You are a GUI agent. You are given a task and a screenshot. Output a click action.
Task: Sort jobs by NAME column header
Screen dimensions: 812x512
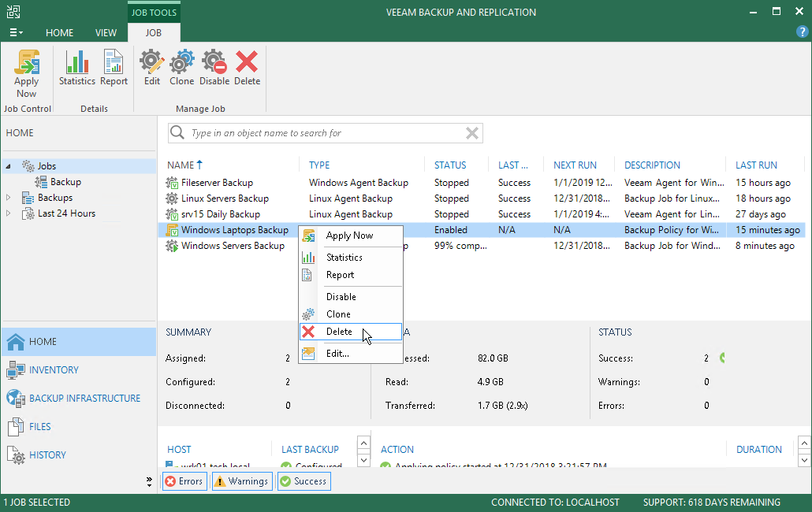[x=181, y=165]
